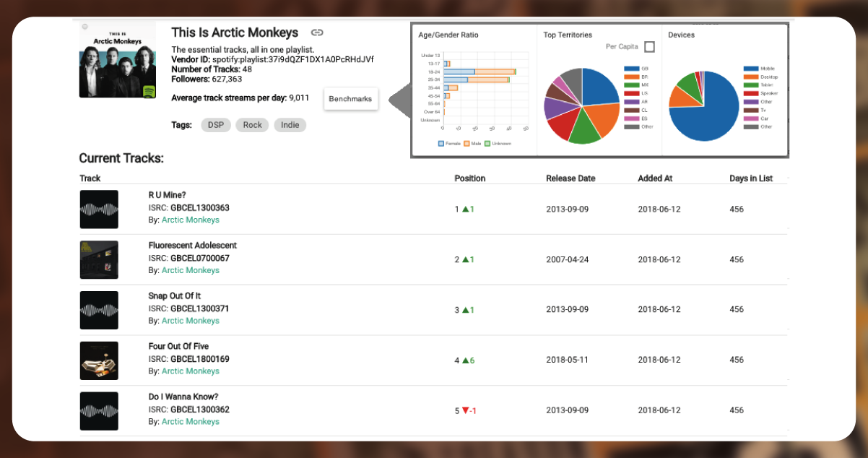This screenshot has height=458, width=868.
Task: Click the green up arrow in Four Out Of Five row
Action: coord(466,360)
